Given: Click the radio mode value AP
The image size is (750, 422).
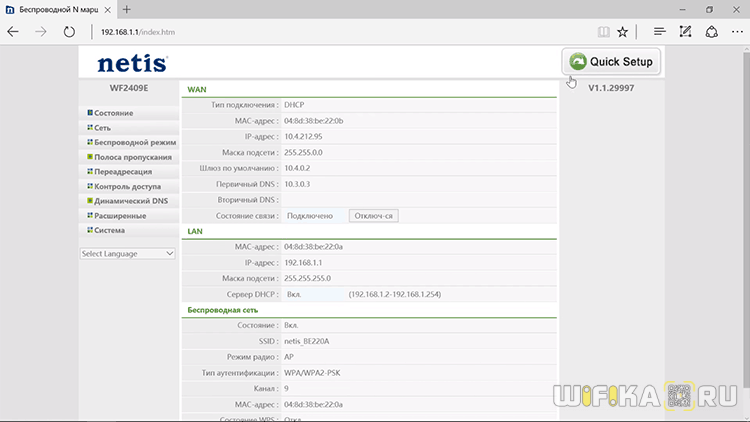Looking at the screenshot, I should click(289, 357).
